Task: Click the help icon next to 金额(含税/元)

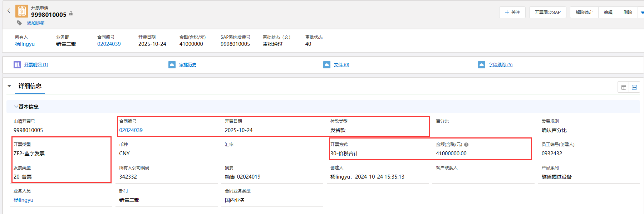Action: 466,145
